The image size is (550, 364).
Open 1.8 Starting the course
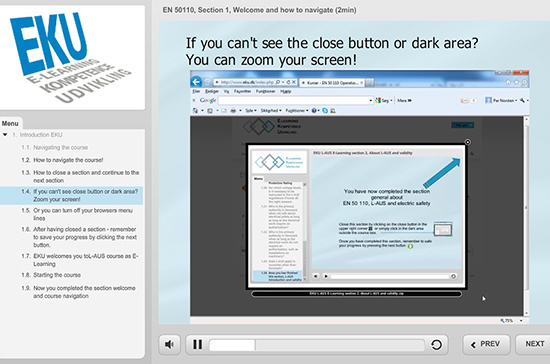coord(51,275)
